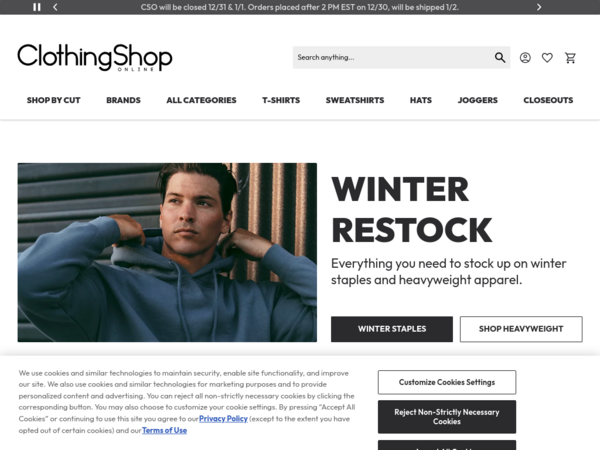Reject non-strictly necessary cookies
600x450 pixels.
(447, 417)
